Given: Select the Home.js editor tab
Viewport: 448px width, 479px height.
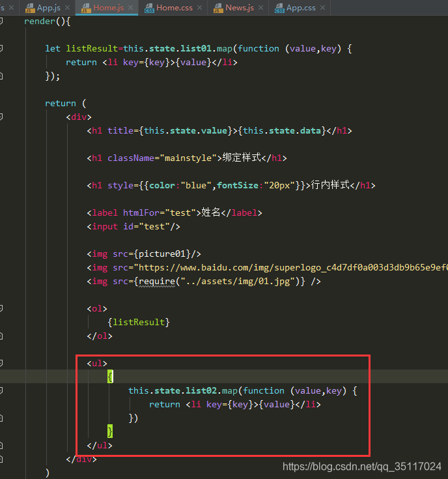Looking at the screenshot, I should pos(108,8).
